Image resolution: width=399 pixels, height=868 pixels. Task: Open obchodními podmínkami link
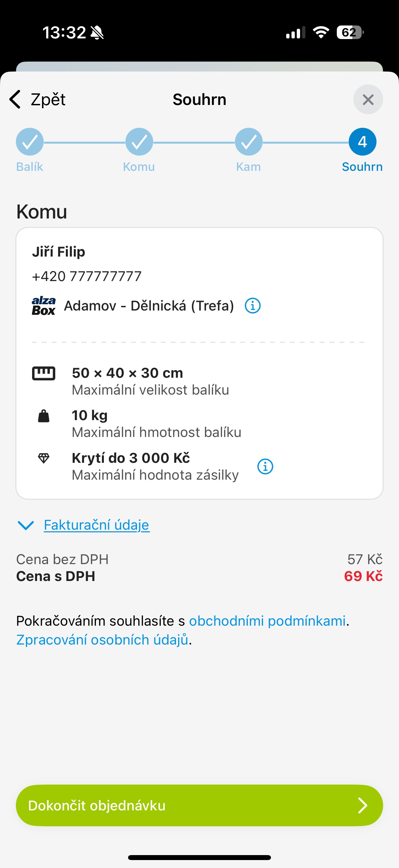(267, 621)
